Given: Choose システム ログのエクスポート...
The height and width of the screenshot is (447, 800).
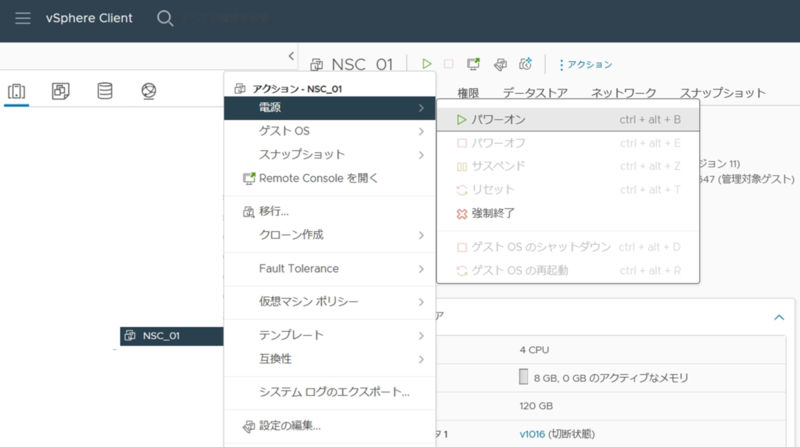Looking at the screenshot, I should (330, 392).
